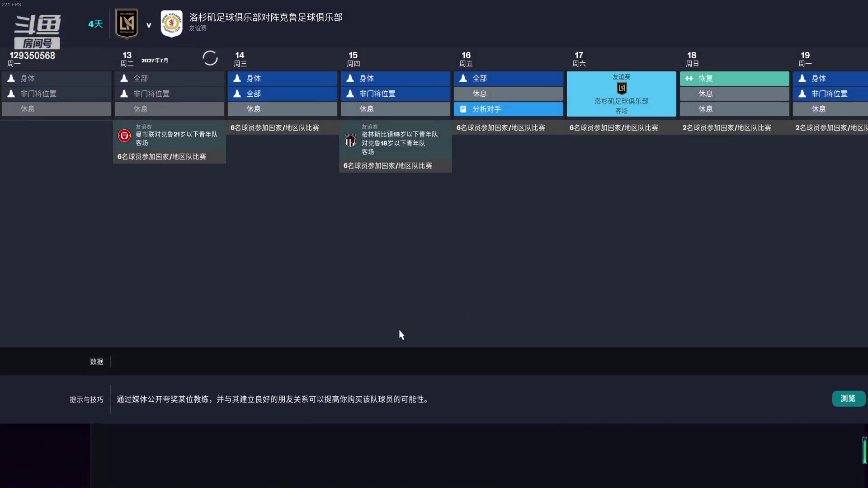Open Sunday 18's 恢复 recovery session

735,78
